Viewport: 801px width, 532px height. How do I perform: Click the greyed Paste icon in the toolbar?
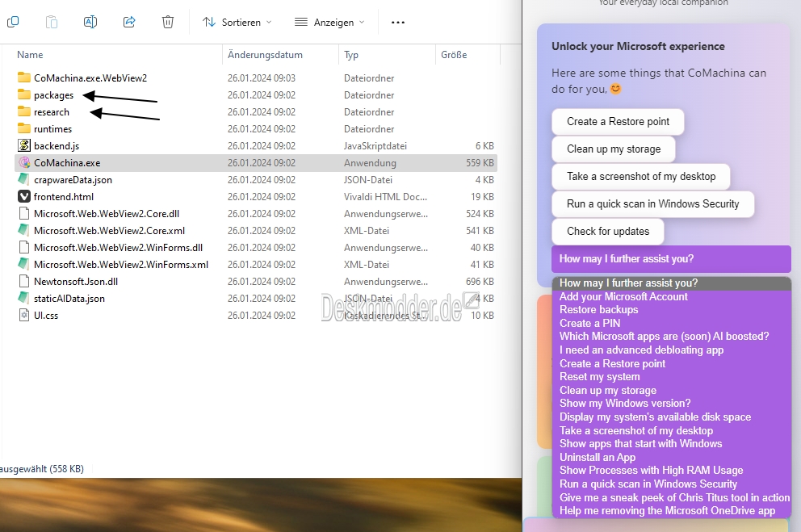point(52,22)
